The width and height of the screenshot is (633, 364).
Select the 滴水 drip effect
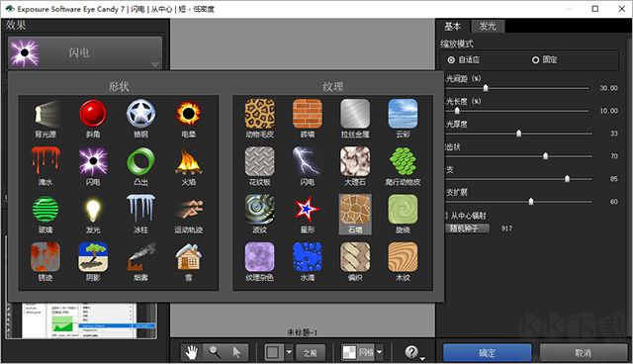45,166
